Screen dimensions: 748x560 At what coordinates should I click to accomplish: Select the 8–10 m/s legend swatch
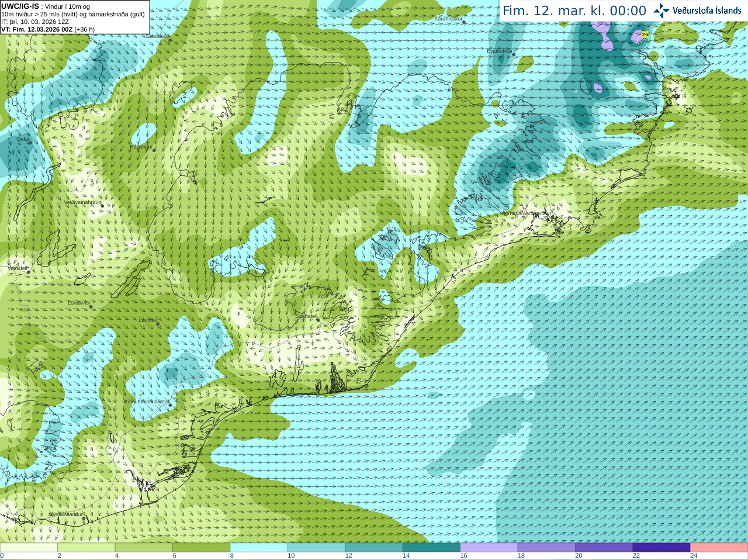[x=259, y=548]
